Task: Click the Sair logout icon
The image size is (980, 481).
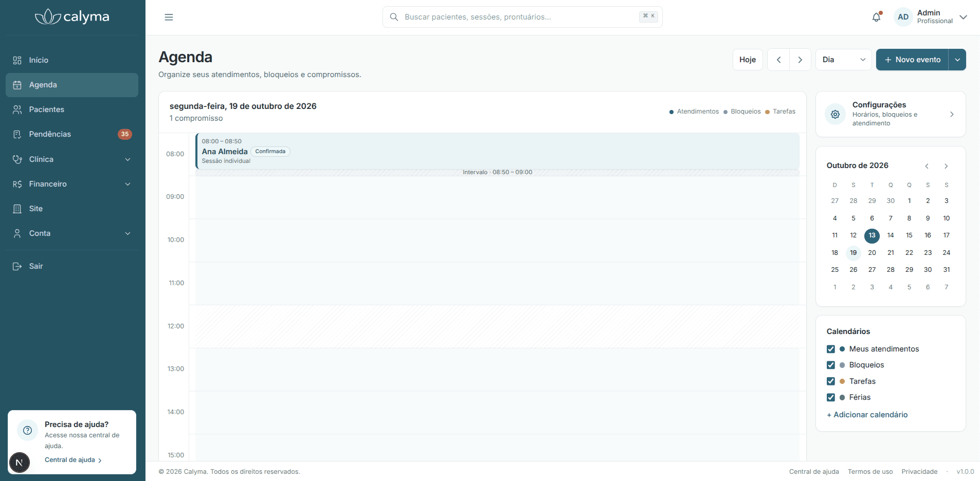Action: (17, 266)
